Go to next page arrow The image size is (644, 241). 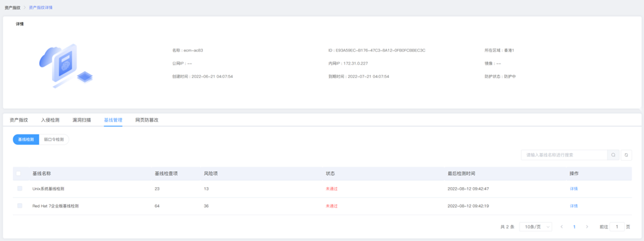(x=587, y=227)
